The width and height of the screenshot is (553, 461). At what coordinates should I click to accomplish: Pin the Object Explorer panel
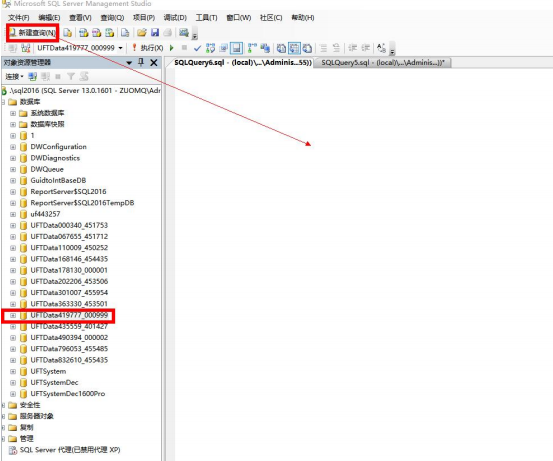coord(141,62)
